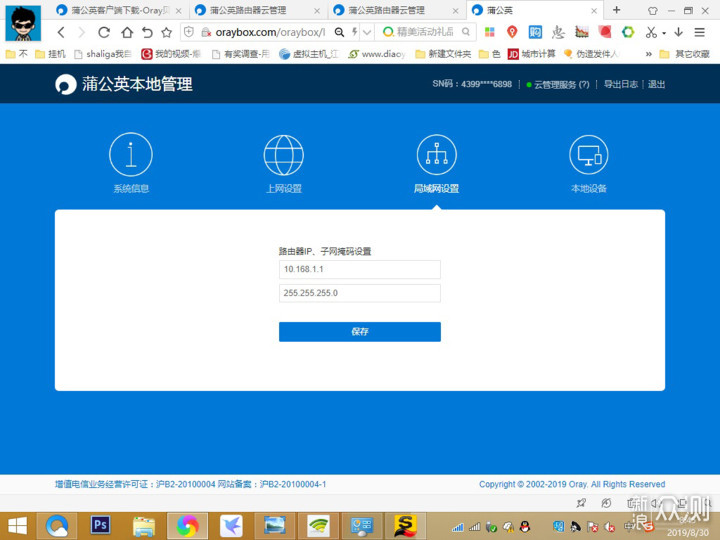Screen dimensions: 720x540
Task: Open Photoshop from the taskbar
Action: (x=100, y=525)
